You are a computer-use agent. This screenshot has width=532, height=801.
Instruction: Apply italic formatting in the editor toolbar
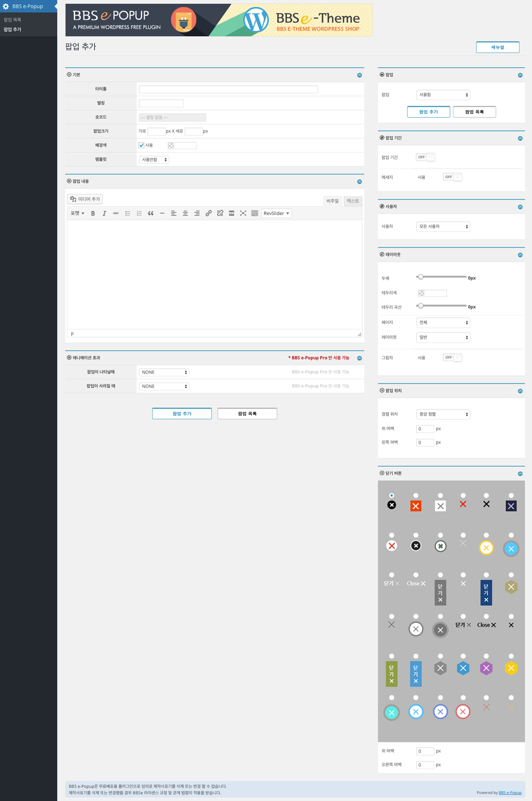[x=104, y=213]
